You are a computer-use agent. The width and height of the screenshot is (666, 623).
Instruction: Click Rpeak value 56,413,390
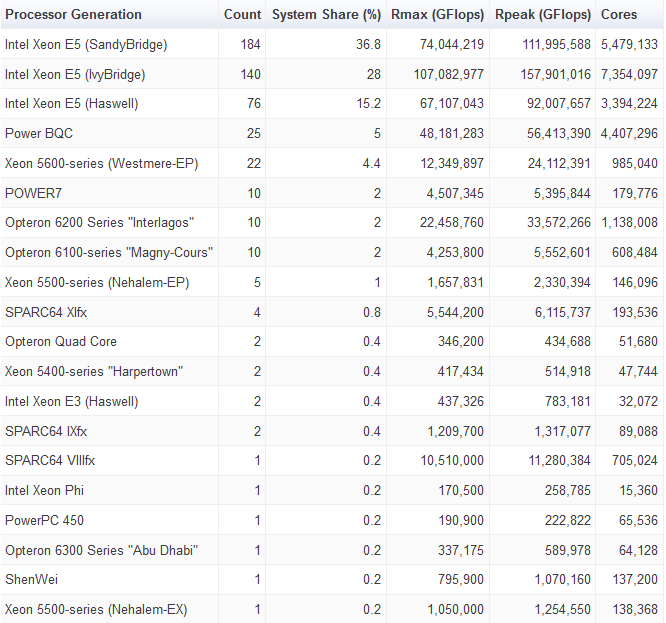tap(559, 134)
